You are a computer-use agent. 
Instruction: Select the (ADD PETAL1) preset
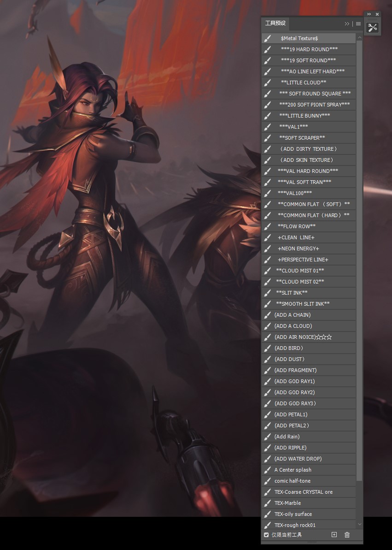(x=309, y=414)
